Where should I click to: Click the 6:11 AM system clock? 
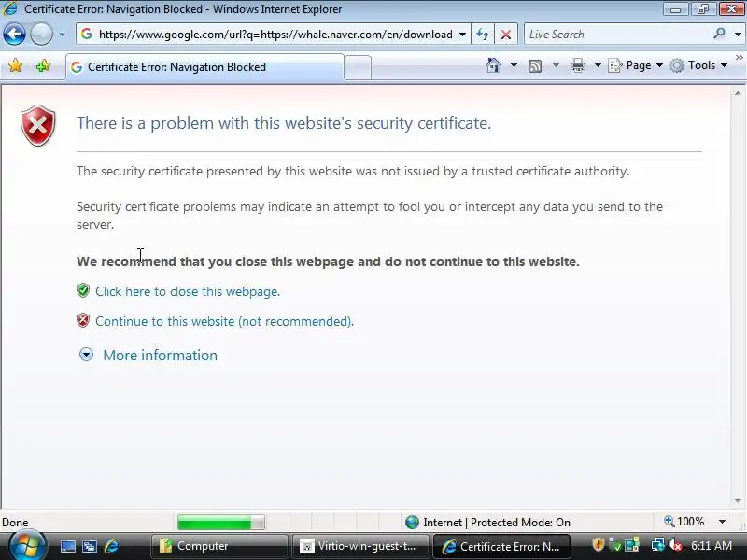click(x=712, y=546)
